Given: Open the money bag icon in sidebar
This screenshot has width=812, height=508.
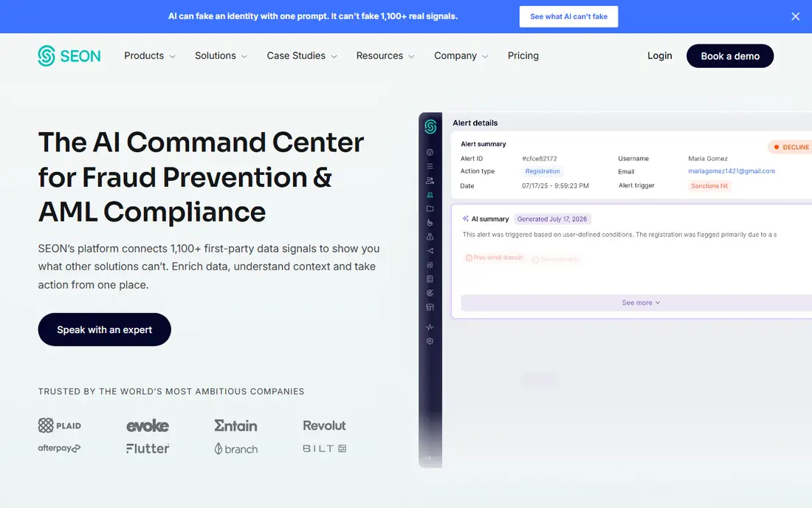Looking at the screenshot, I should click(430, 237).
